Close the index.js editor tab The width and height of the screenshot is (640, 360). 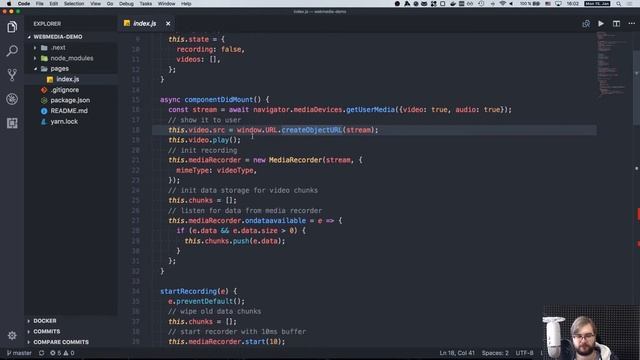168,24
